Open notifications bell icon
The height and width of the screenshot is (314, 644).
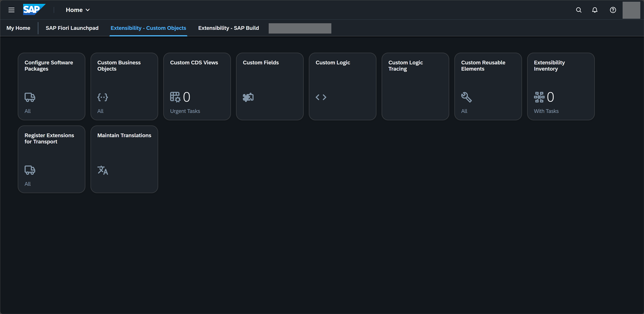[595, 10]
